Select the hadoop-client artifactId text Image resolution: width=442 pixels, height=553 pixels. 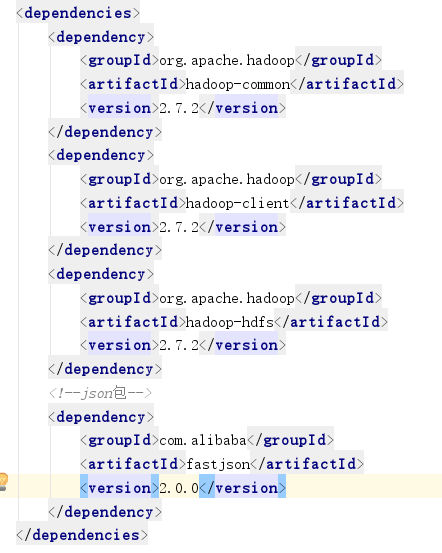[237, 203]
